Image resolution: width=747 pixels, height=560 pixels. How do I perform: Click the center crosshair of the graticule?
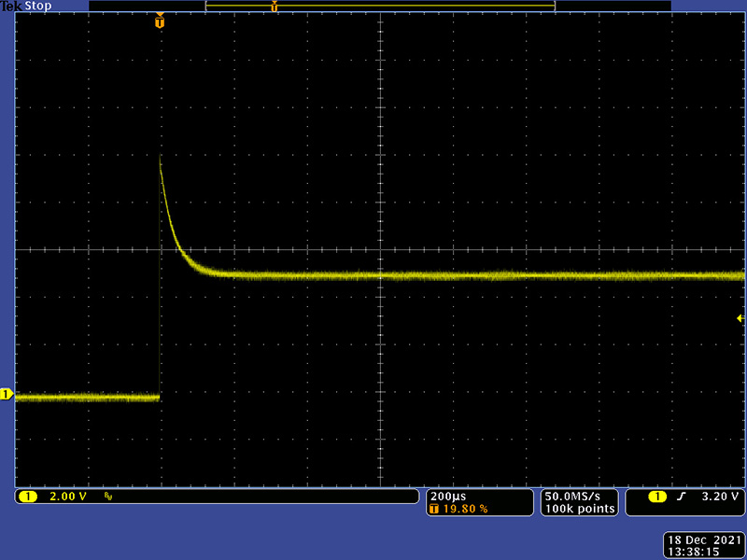380,250
